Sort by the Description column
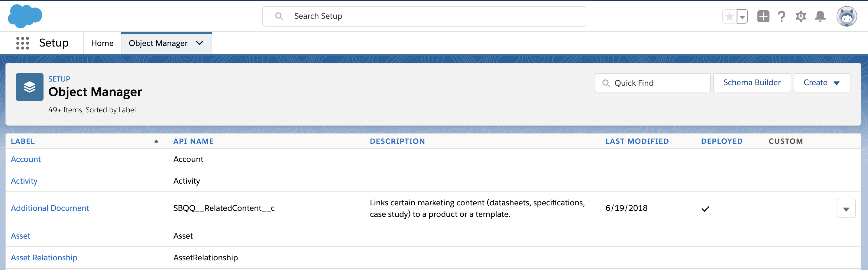 [x=397, y=141]
